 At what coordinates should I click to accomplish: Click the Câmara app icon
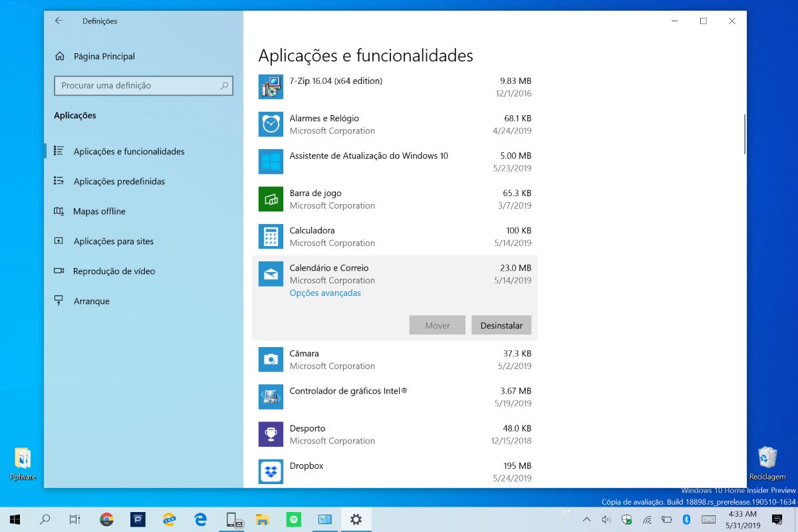coord(271,359)
